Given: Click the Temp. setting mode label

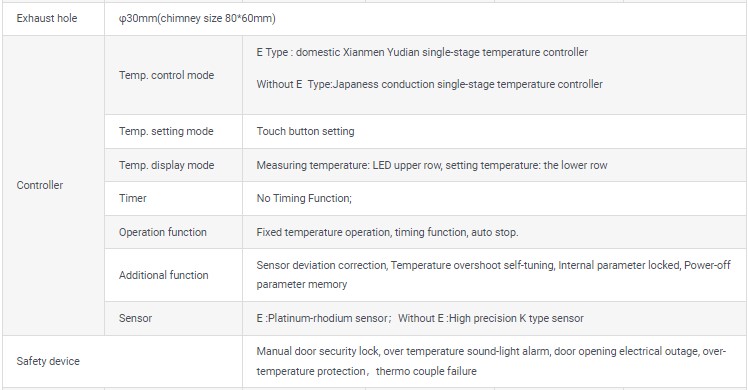Looking at the screenshot, I should tap(166, 132).
